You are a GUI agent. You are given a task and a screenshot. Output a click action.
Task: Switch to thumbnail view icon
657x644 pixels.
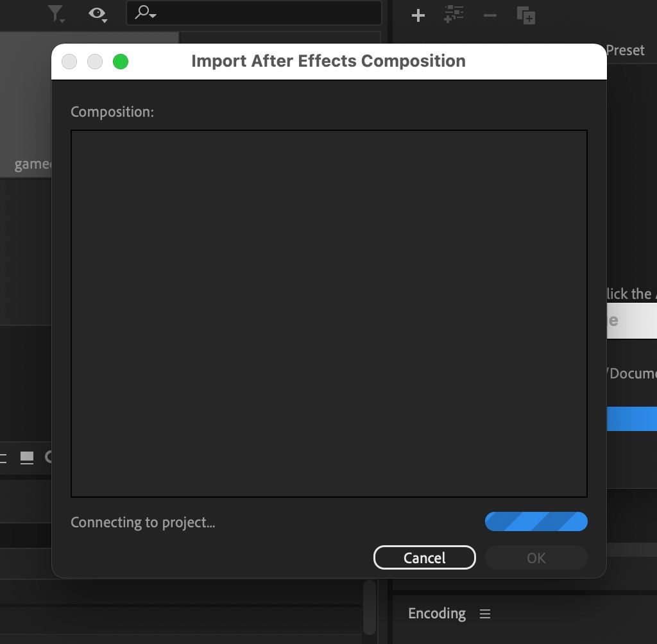click(x=27, y=457)
